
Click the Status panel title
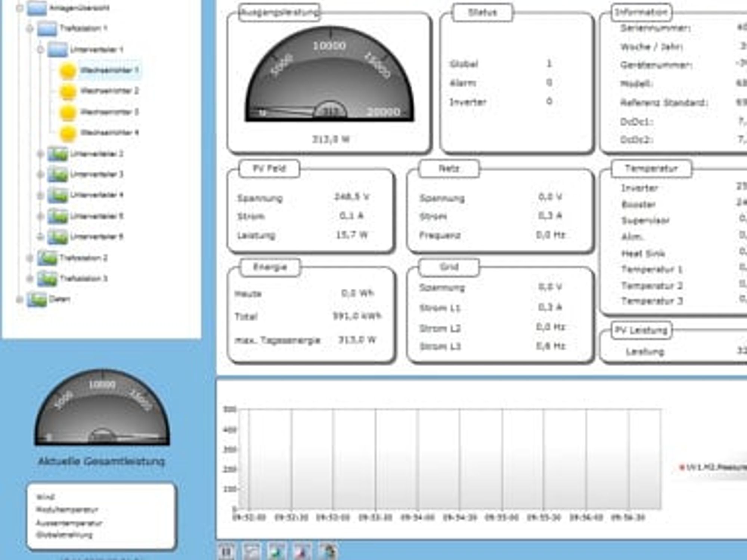(483, 12)
